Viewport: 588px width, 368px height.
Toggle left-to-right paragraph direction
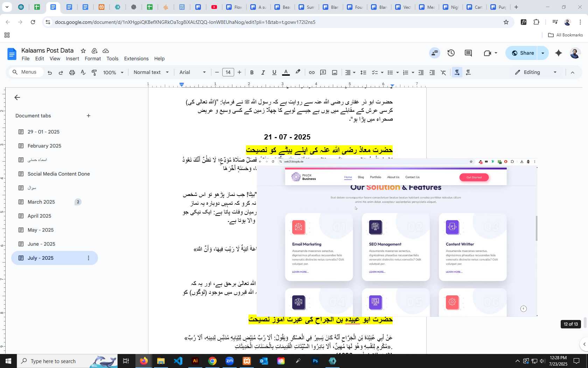pos(457,73)
